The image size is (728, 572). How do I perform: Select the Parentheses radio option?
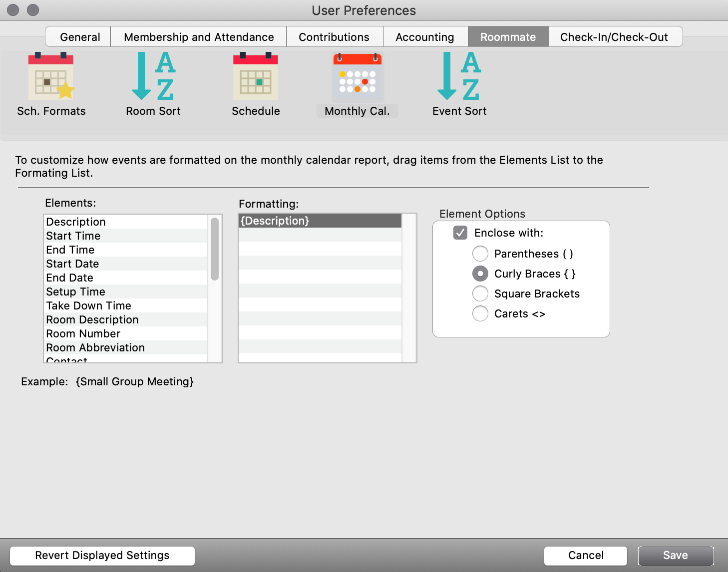[480, 254]
